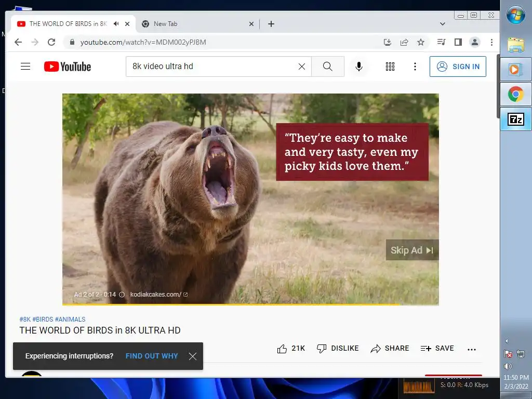Open the #BIRDS hashtag

pos(43,320)
